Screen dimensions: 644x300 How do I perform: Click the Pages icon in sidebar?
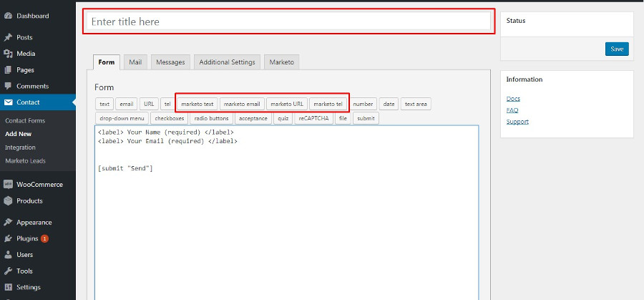pos(8,70)
